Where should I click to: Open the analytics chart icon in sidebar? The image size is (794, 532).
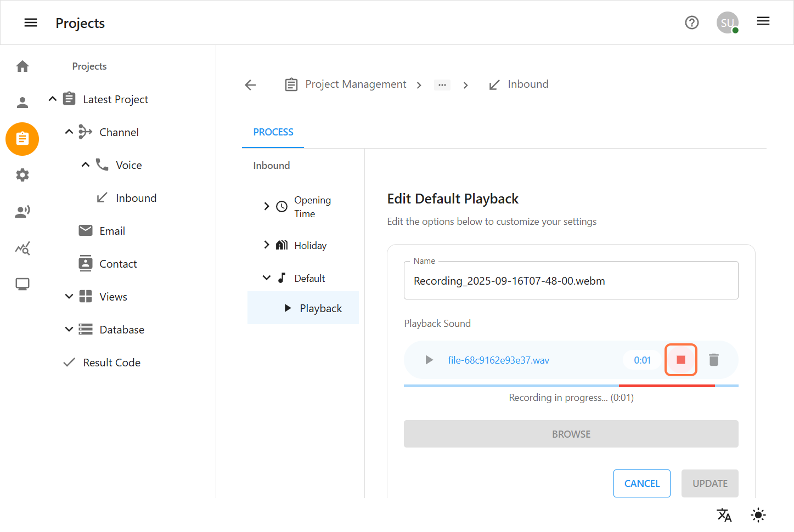tap(22, 248)
